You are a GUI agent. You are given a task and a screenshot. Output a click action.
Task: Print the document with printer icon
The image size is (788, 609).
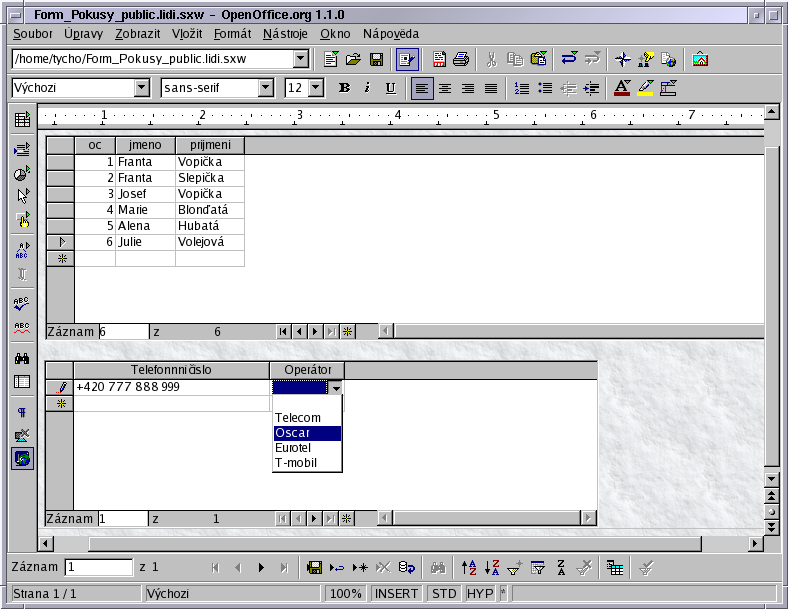pyautogui.click(x=461, y=59)
